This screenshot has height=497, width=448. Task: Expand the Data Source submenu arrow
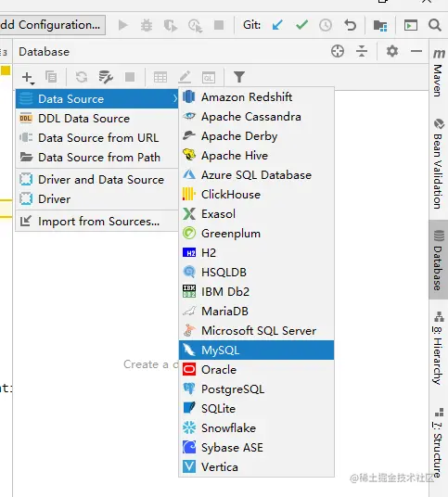tap(174, 99)
